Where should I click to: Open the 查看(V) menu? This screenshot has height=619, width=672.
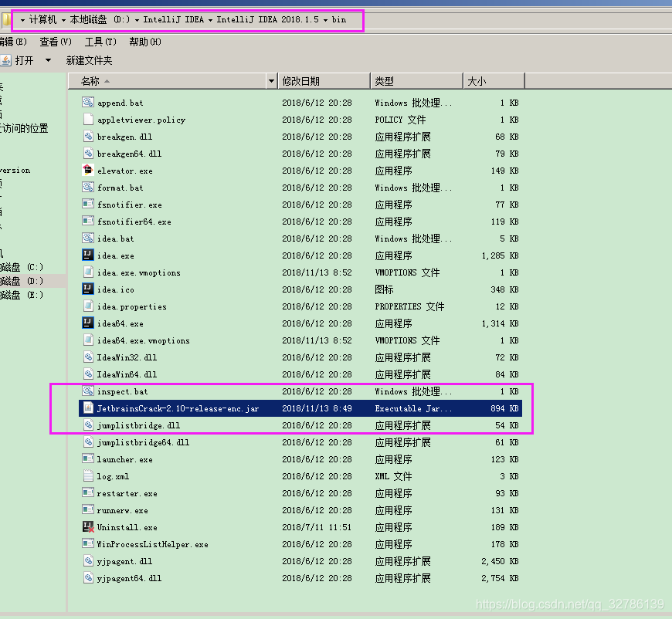pyautogui.click(x=56, y=42)
